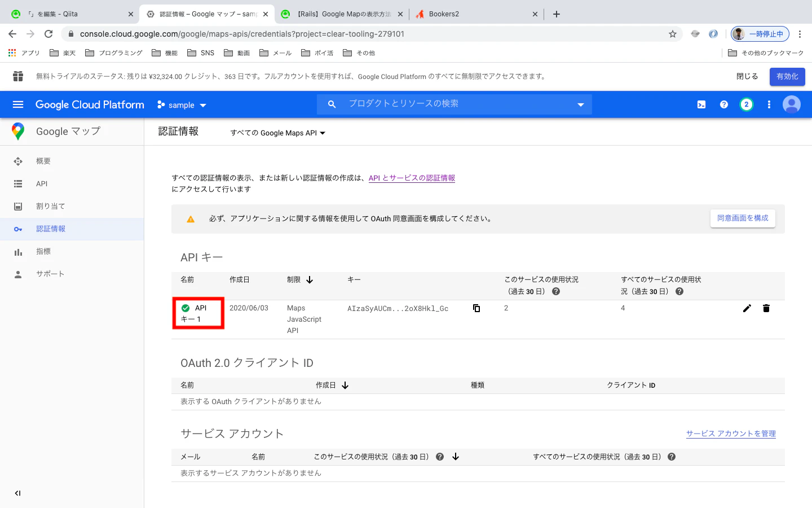Screen dimensions: 812x508
Task: Expand the search bar dropdown arrow
Action: click(x=581, y=104)
